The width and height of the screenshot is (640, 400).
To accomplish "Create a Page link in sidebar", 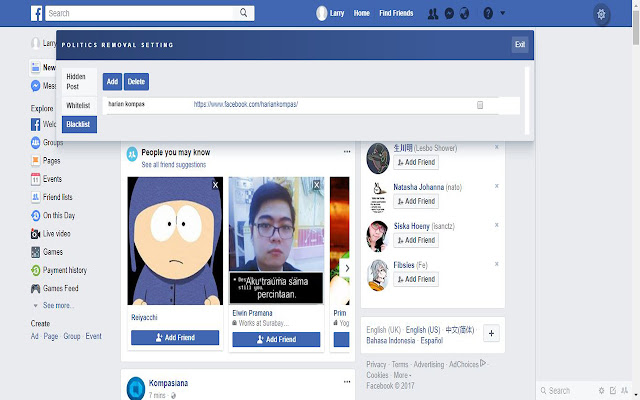I will [x=51, y=336].
